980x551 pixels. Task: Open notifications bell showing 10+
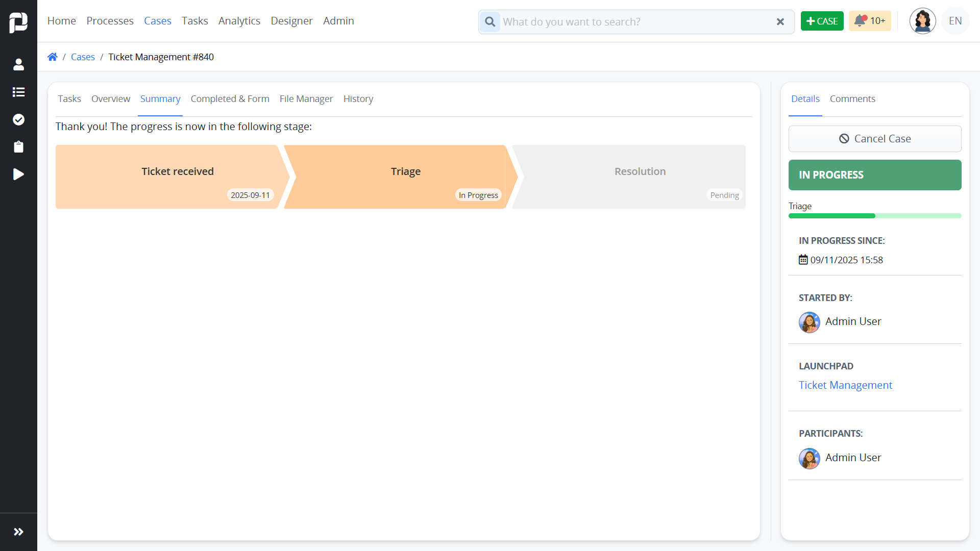(x=870, y=21)
